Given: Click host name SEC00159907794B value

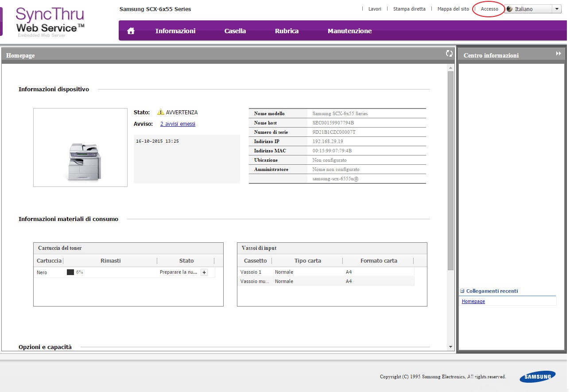Looking at the screenshot, I should click(x=333, y=123).
